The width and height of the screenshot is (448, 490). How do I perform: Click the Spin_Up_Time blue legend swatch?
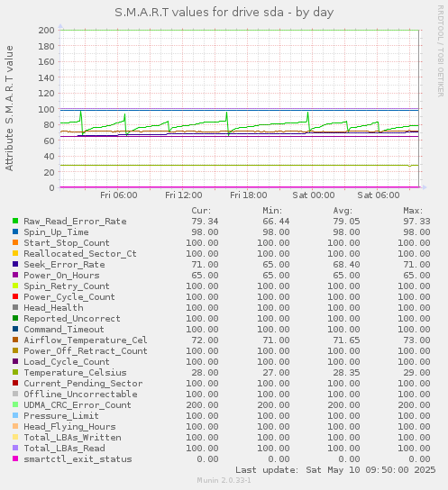point(15,231)
